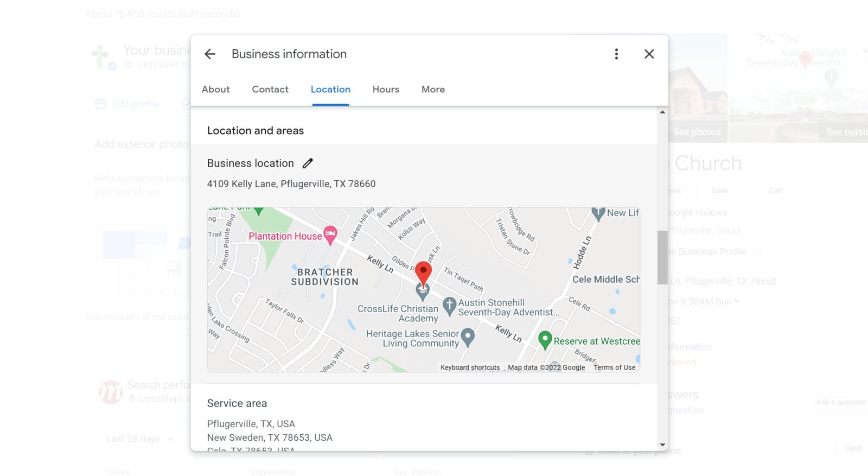The height and width of the screenshot is (476, 868).
Task: Click the Austin Stonehill church map marker
Action: (x=449, y=306)
